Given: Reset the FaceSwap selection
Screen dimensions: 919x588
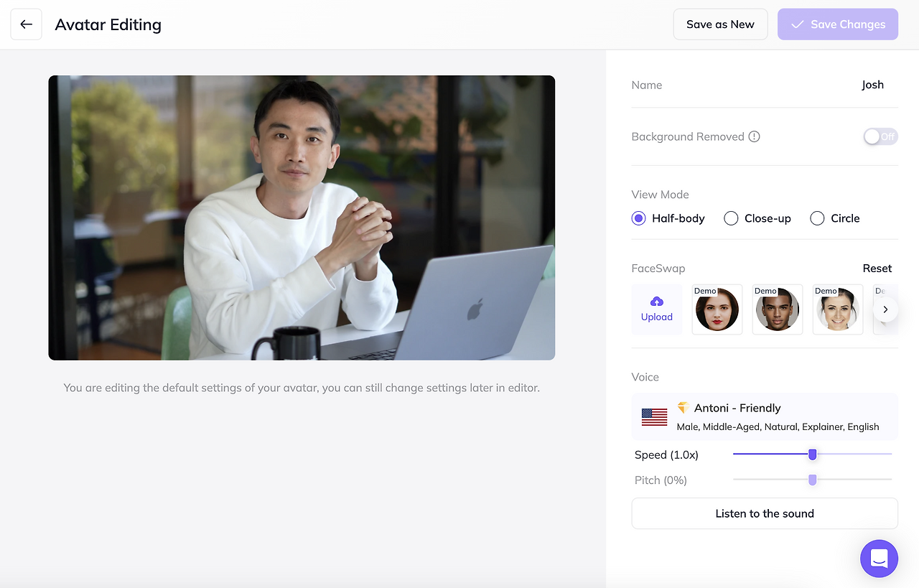Looking at the screenshot, I should [x=877, y=269].
